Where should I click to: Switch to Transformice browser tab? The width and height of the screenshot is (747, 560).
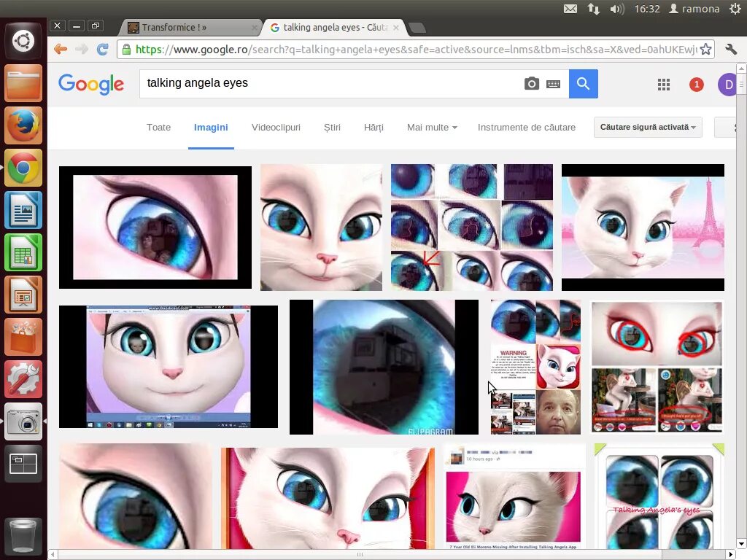[x=190, y=28]
